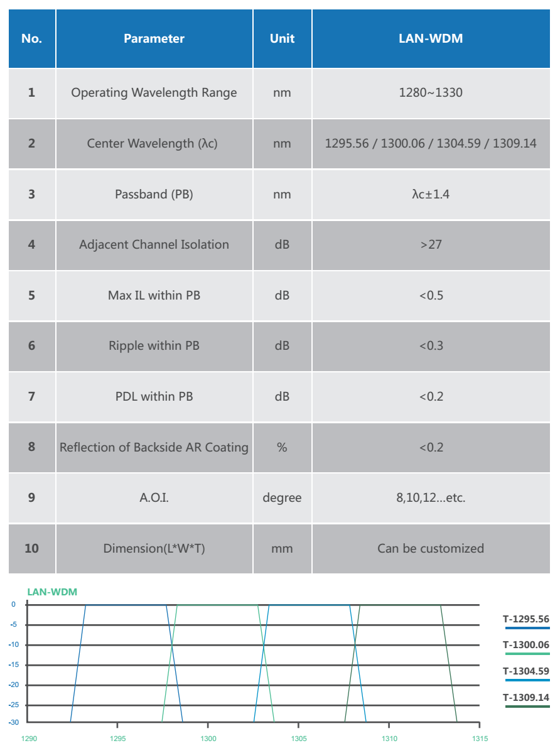This screenshot has width=560, height=753.
Task: Click the center wavelength values cell
Action: (431, 143)
